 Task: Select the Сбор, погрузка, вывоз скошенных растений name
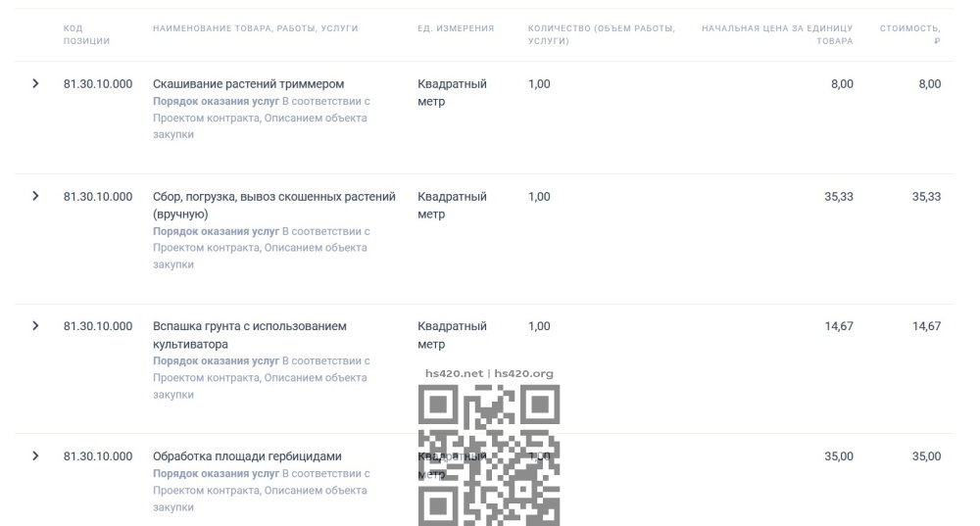(273, 205)
